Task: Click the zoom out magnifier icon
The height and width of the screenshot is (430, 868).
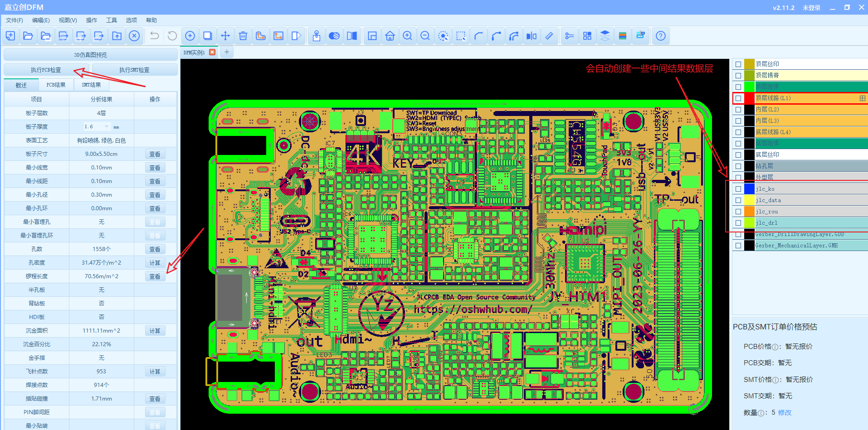Action: [425, 36]
